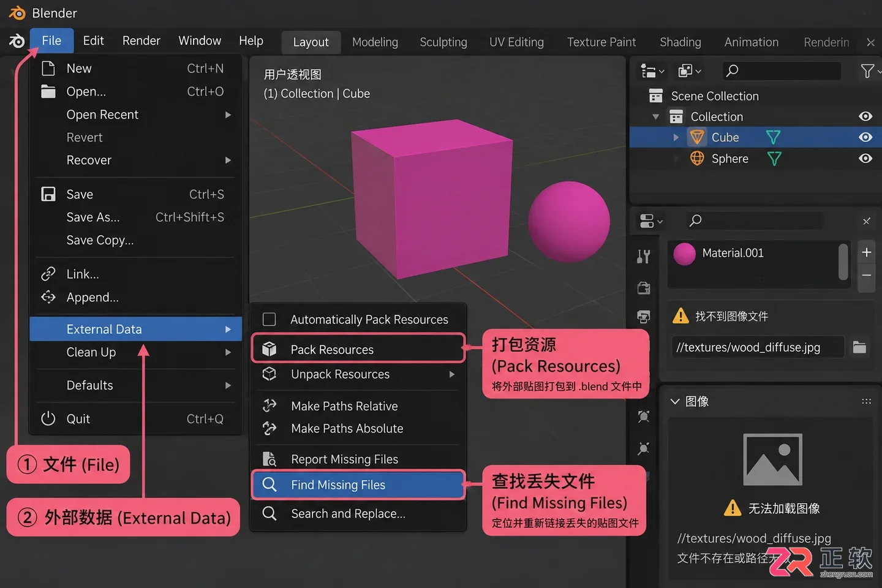The width and height of the screenshot is (882, 588).
Task: Click the Save floppy disk icon
Action: [48, 194]
